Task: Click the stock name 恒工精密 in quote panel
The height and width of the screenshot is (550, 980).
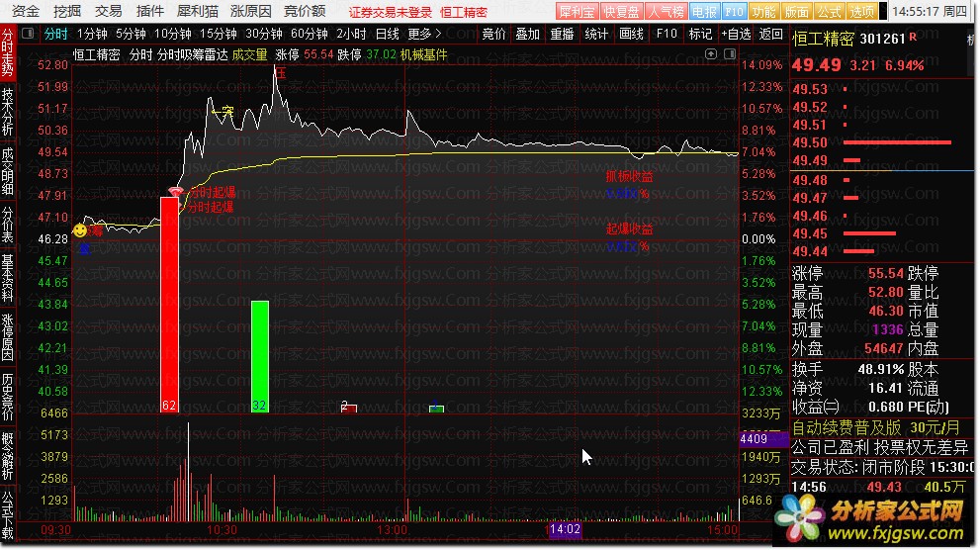Action: [823, 39]
